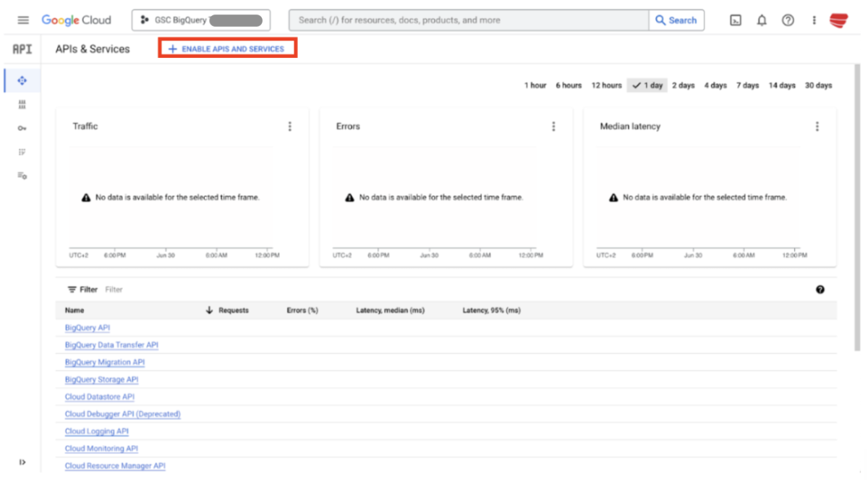Open the top bar three-dot settings menu

tap(814, 20)
